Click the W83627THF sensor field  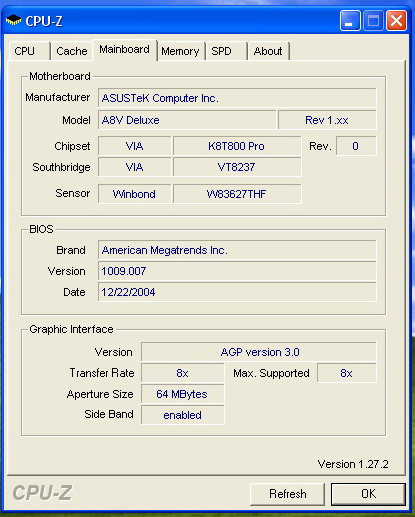tap(237, 194)
